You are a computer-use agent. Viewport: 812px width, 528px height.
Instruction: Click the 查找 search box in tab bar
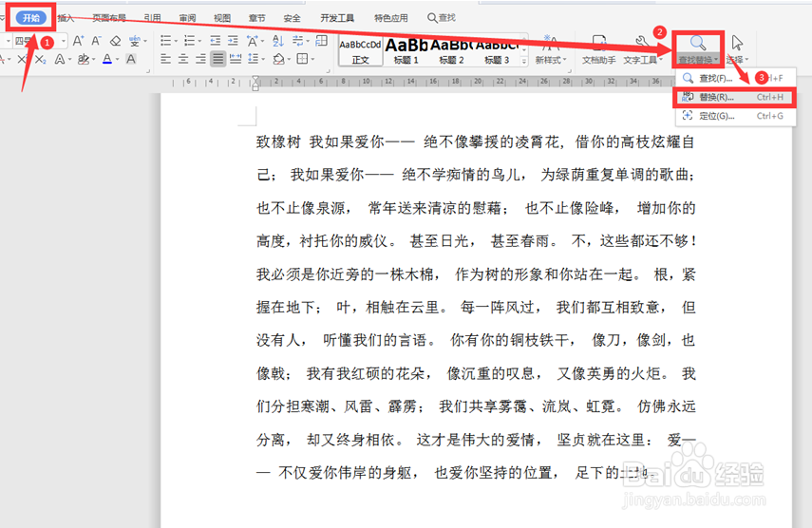pos(442,18)
